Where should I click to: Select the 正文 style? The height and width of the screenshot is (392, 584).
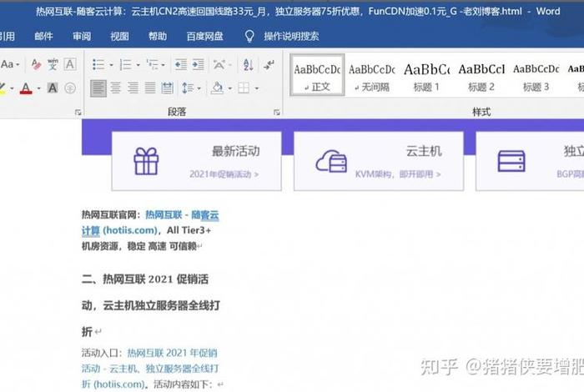click(x=317, y=75)
